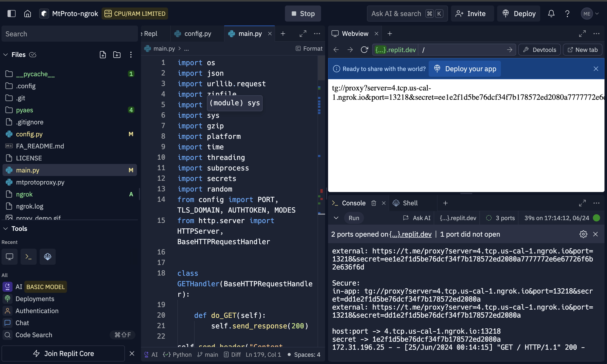Expand the console run details chevron
Screen dimensions: 607x364
pos(336,218)
